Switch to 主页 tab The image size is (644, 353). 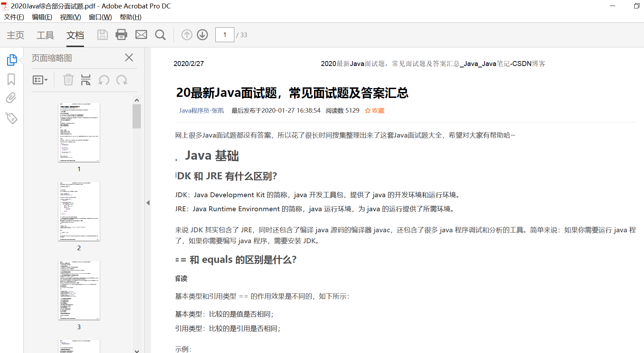15,35
